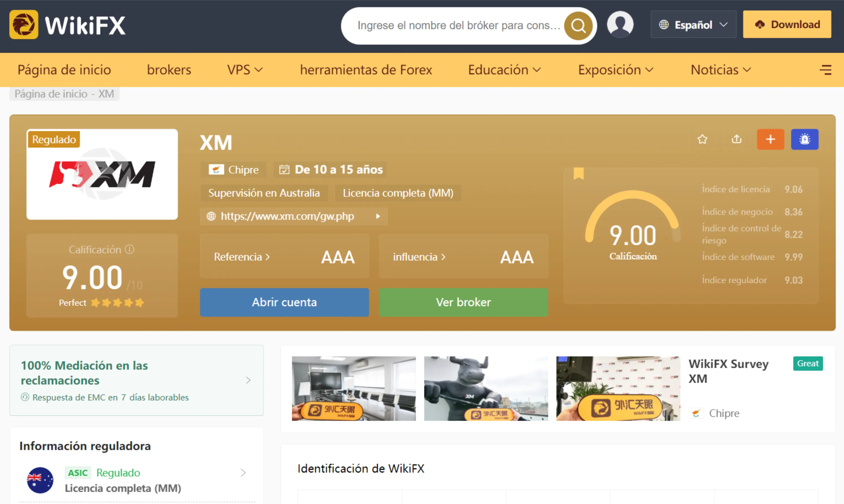
Task: Click the Cyprus flag next to Chipre
Action: 216,170
